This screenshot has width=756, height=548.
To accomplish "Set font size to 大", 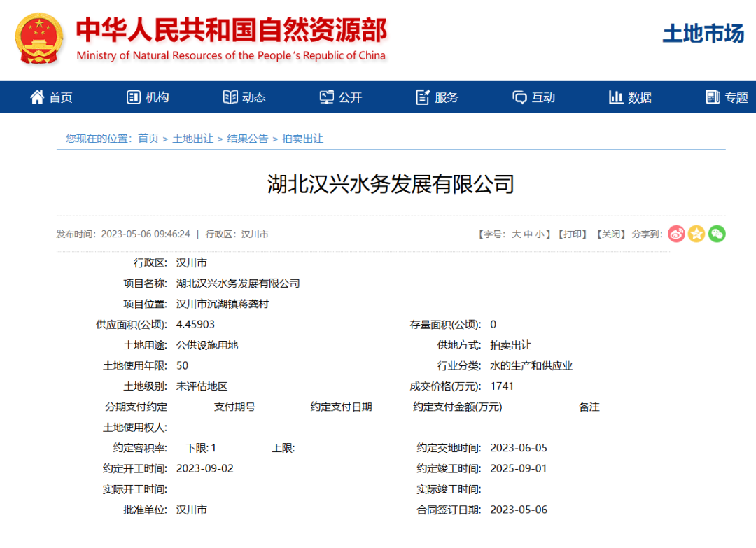I will 516,234.
